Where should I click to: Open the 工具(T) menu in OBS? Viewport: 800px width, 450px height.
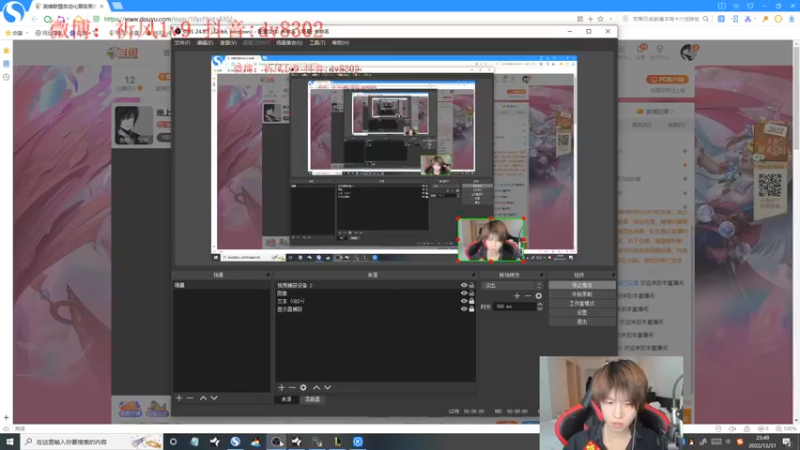point(317,43)
